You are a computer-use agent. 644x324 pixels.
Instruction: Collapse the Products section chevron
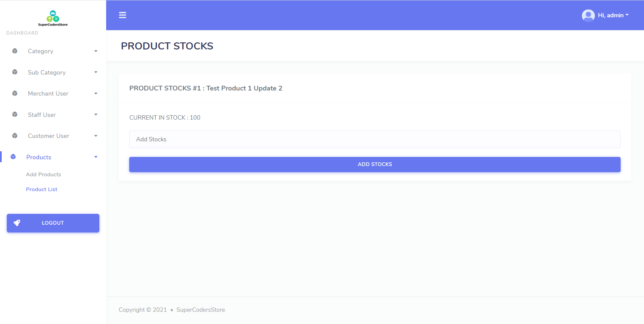pos(96,157)
